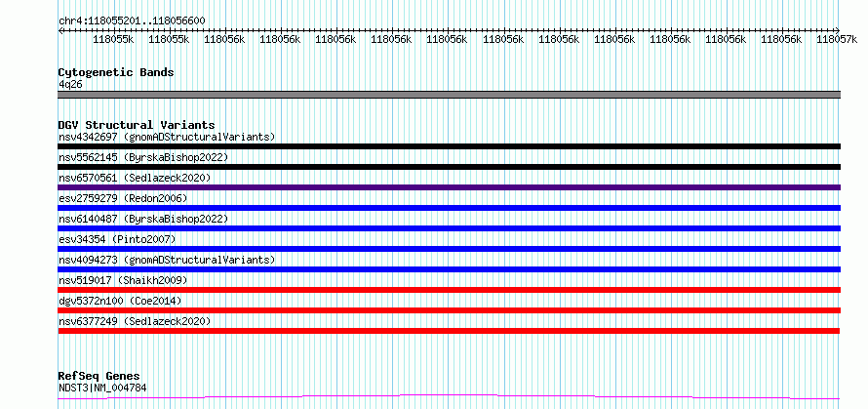The image size is (868, 409).
Task: Open the nsv6377249 (Sedlazeck2020) label
Action: 135,321
